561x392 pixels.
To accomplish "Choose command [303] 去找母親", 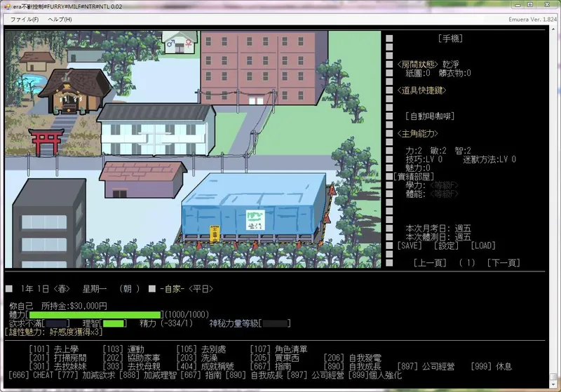I will [x=131, y=367].
